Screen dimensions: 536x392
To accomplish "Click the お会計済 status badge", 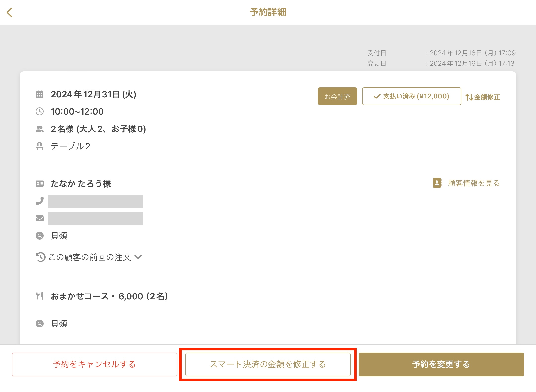I will (337, 96).
